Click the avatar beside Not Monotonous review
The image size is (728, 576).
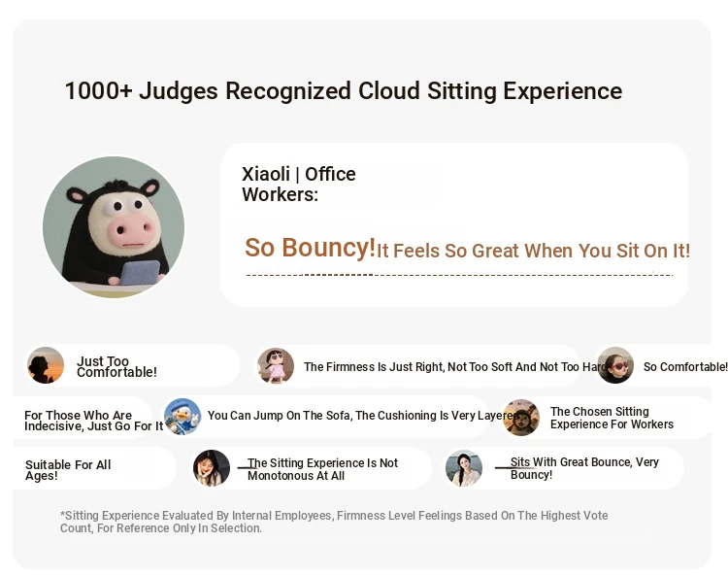click(212, 468)
